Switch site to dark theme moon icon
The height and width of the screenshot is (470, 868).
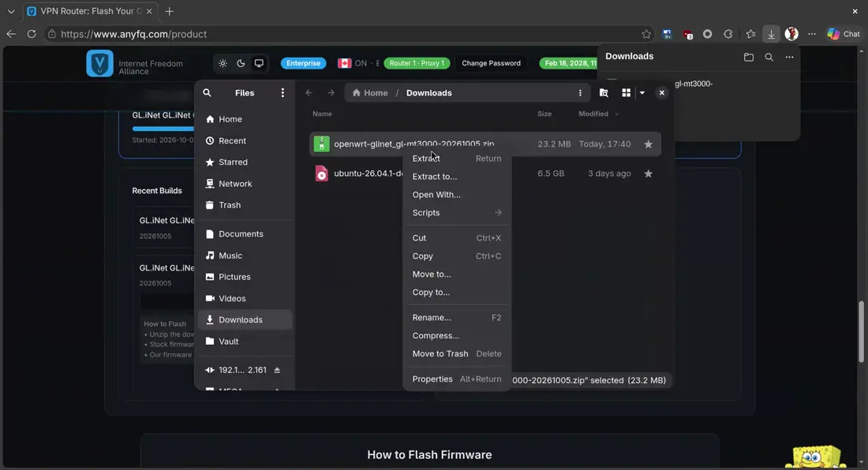tap(241, 64)
